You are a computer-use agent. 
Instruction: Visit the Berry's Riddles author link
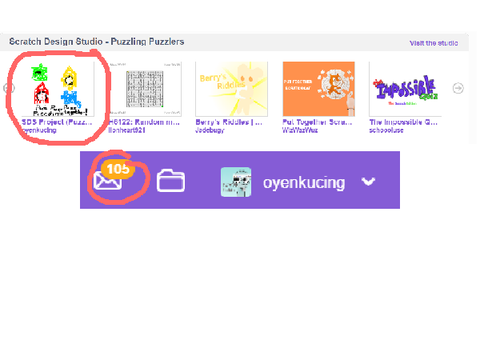210,130
